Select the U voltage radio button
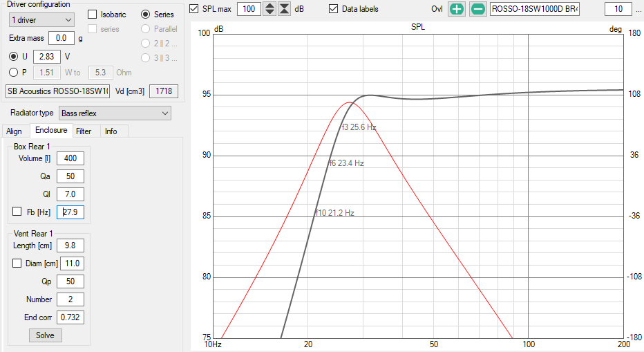The height and width of the screenshot is (352, 644). point(14,56)
